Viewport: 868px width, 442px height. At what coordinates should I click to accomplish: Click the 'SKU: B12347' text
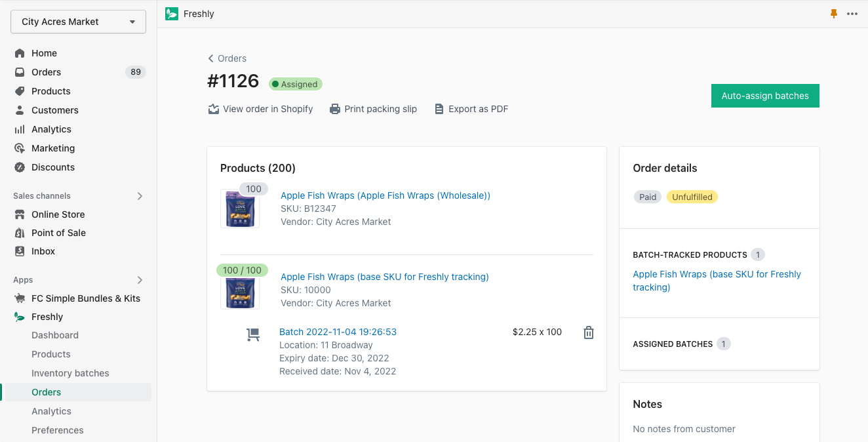click(308, 209)
